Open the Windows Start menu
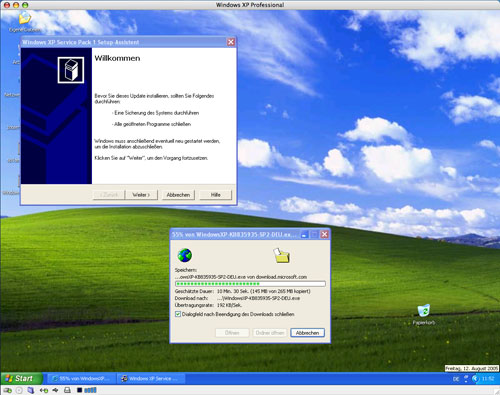Image resolution: width=500 pixels, height=395 pixels. 21,378
